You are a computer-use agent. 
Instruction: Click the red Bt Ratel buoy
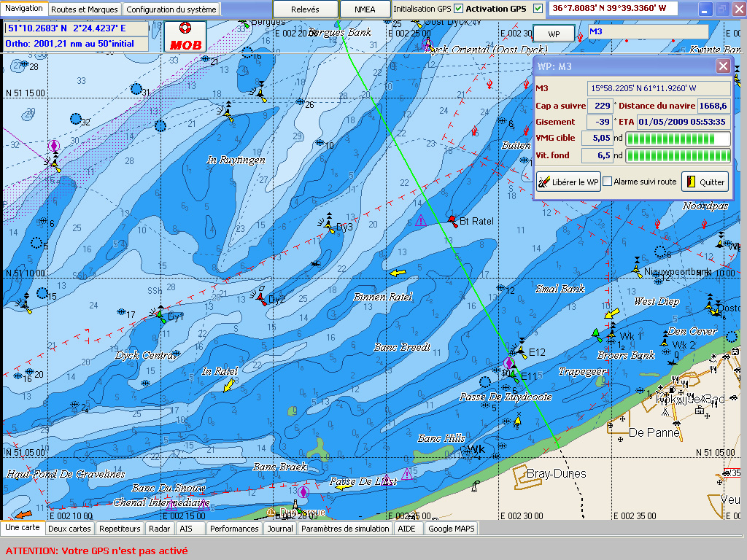pos(452,219)
